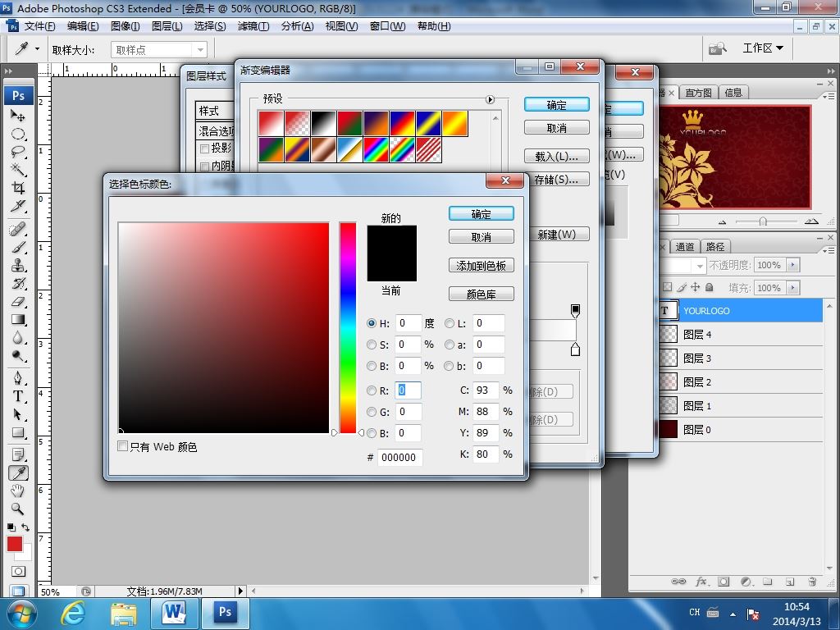
Task: Select the Brush tool
Action: (x=18, y=248)
